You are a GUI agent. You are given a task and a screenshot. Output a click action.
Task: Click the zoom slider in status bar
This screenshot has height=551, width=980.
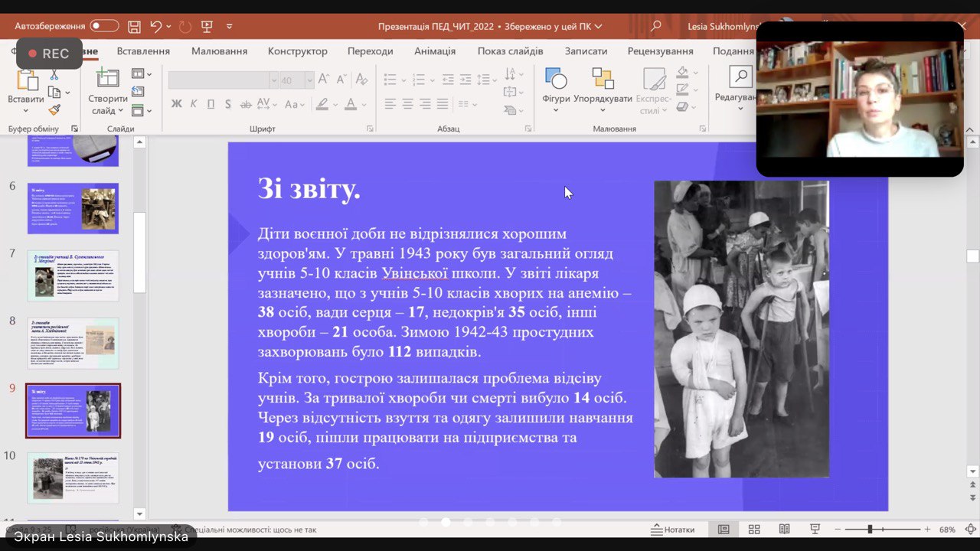pyautogui.click(x=870, y=530)
